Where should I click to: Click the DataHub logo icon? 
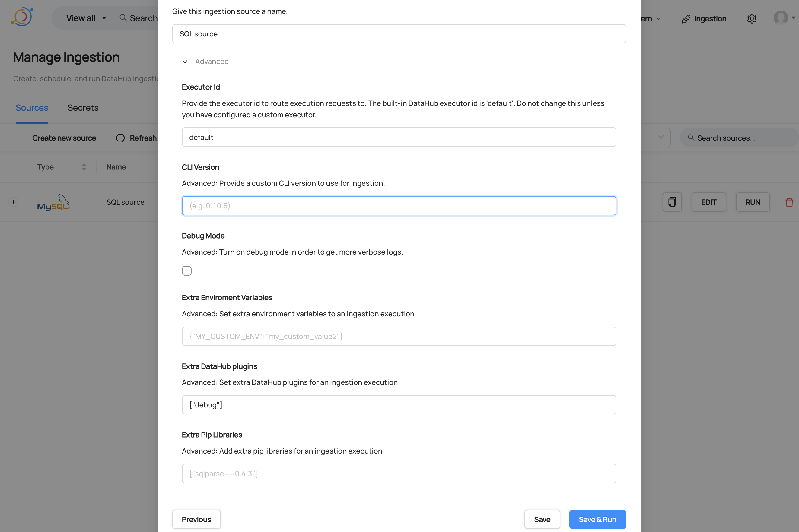22,17
